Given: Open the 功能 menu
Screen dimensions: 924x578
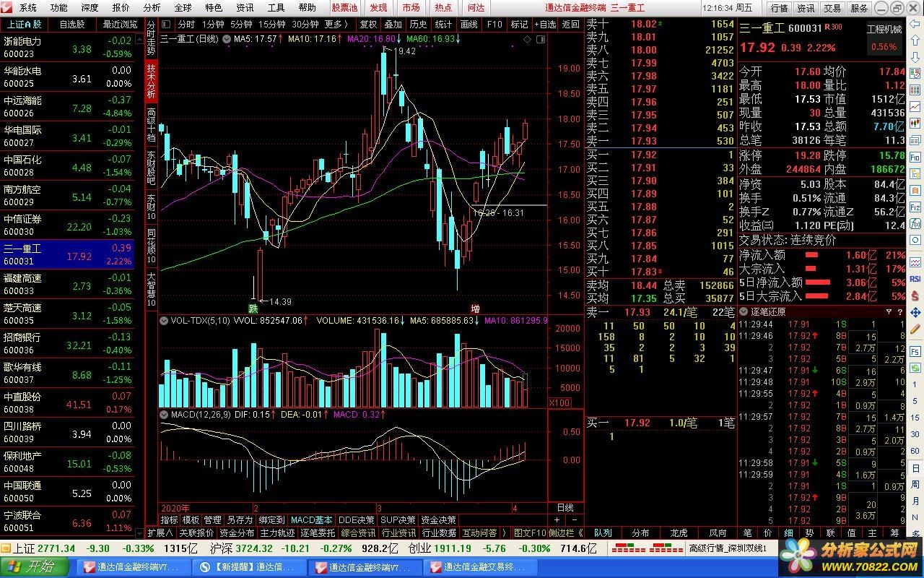Looking at the screenshot, I should [x=58, y=8].
